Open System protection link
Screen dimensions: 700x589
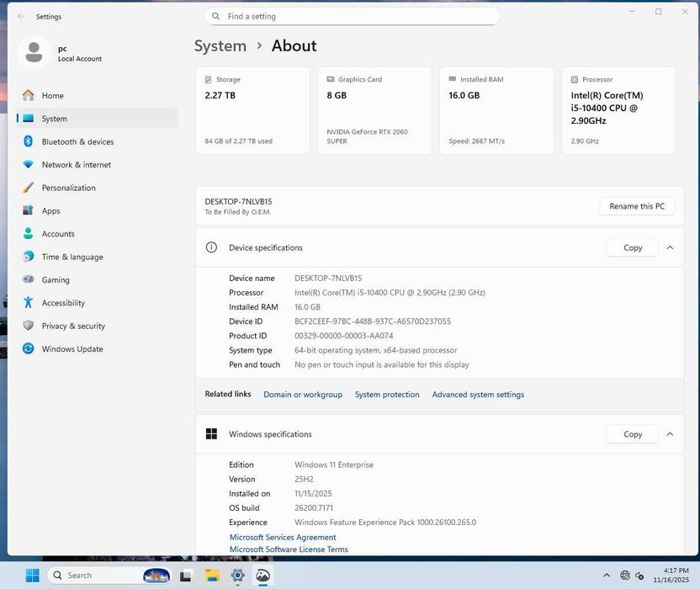[387, 395]
